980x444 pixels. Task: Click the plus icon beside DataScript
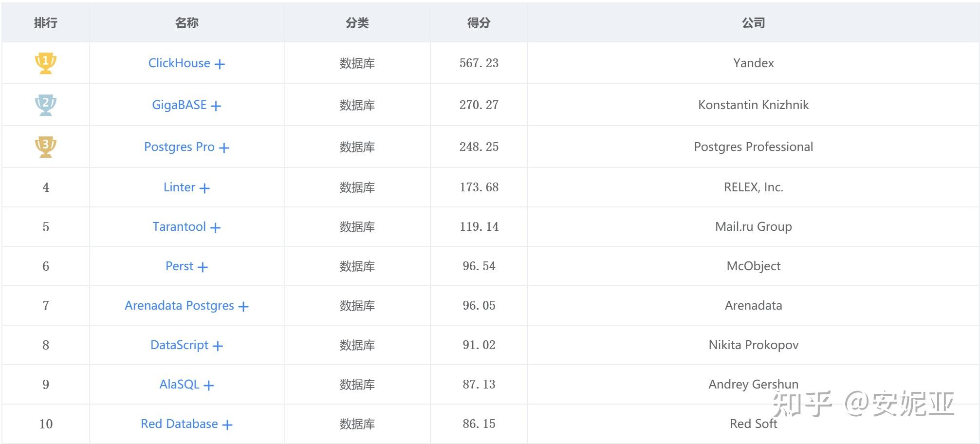pyautogui.click(x=218, y=346)
